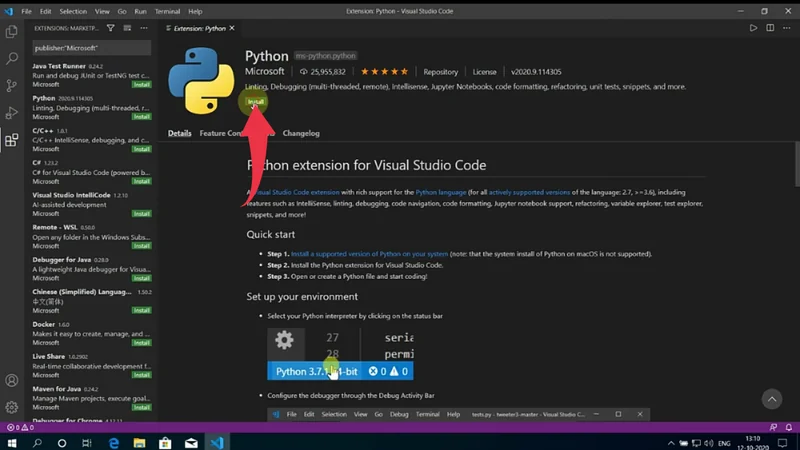Click the Extensions icon in activity bar

coord(12,140)
